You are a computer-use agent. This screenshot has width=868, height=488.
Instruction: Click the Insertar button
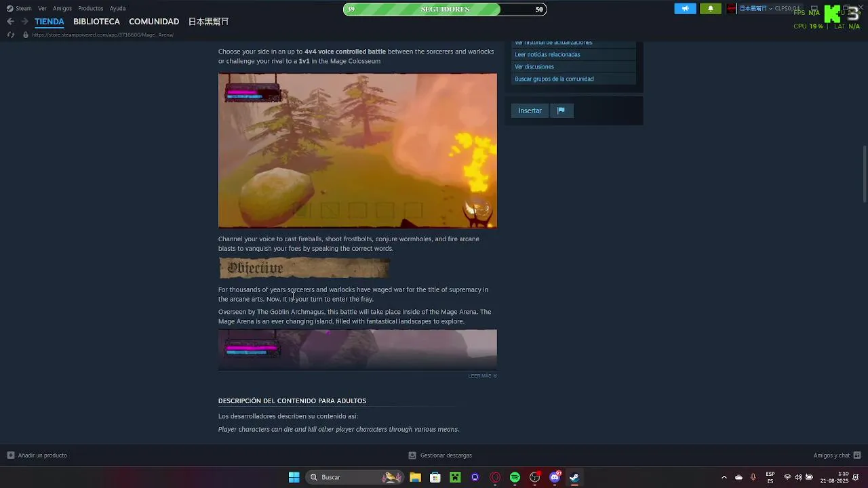coord(530,110)
